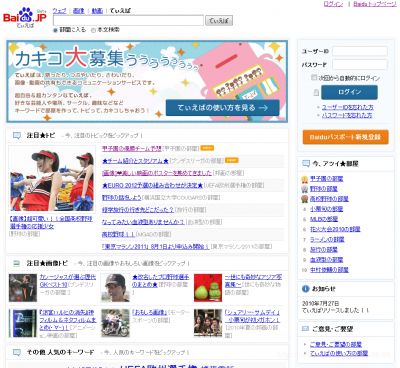Open ラーメンの部屋 link
The width and height of the screenshot is (400, 368).
(x=327, y=239)
